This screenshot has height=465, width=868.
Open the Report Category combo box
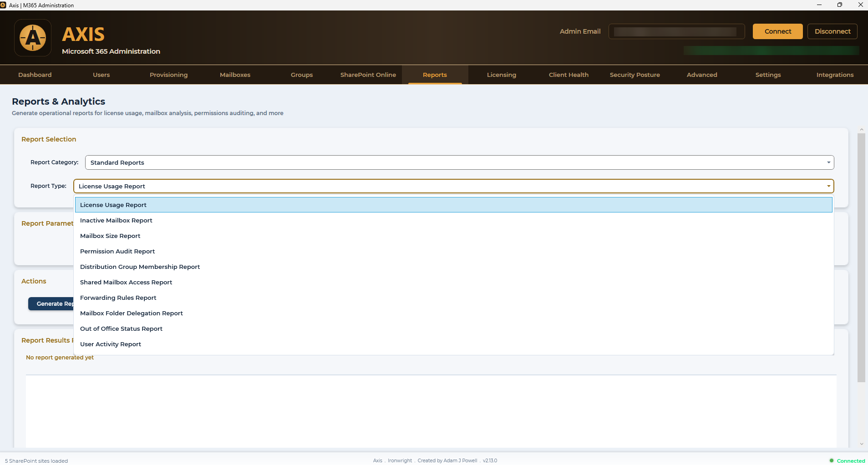coord(459,162)
